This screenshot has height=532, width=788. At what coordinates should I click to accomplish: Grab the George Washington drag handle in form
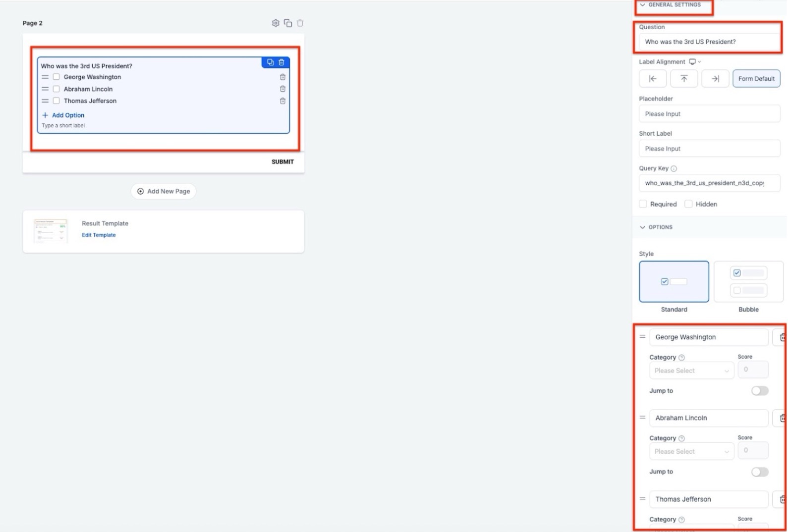(x=45, y=77)
